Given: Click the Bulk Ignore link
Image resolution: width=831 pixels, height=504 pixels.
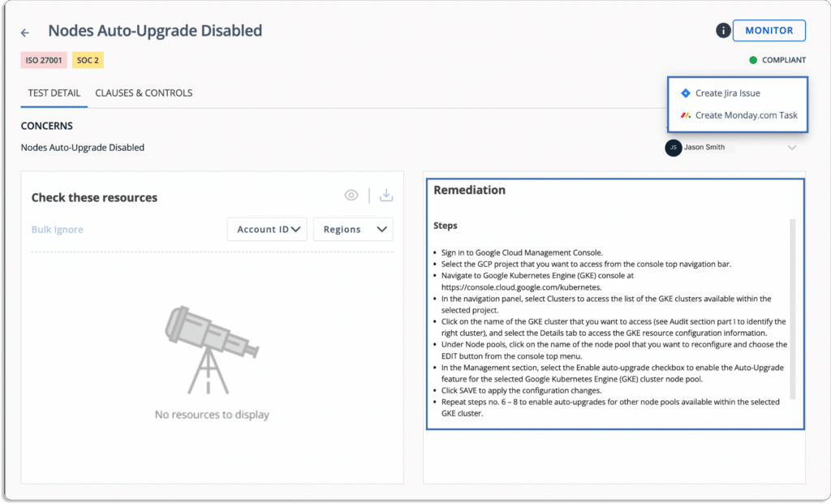Looking at the screenshot, I should 58,230.
